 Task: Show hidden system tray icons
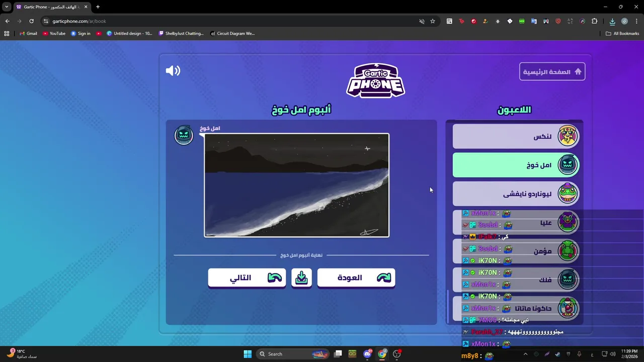[x=525, y=354]
